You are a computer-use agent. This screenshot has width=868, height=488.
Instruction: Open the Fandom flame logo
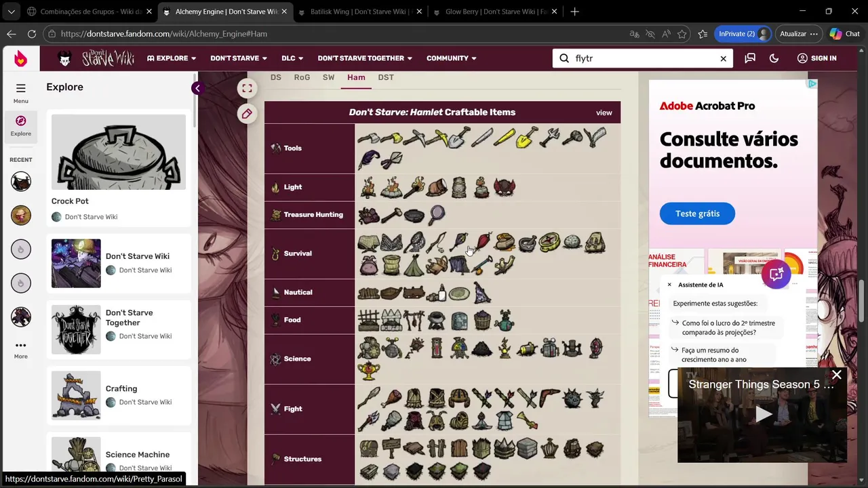pyautogui.click(x=21, y=58)
